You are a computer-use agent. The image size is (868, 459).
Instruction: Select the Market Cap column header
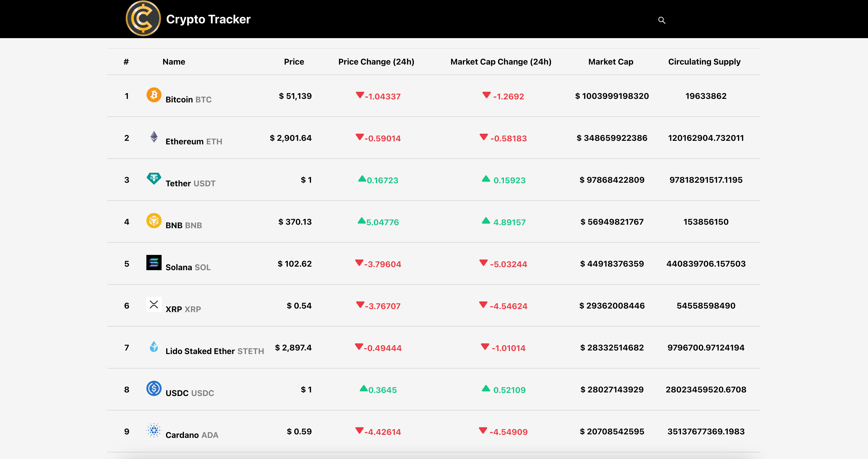611,62
